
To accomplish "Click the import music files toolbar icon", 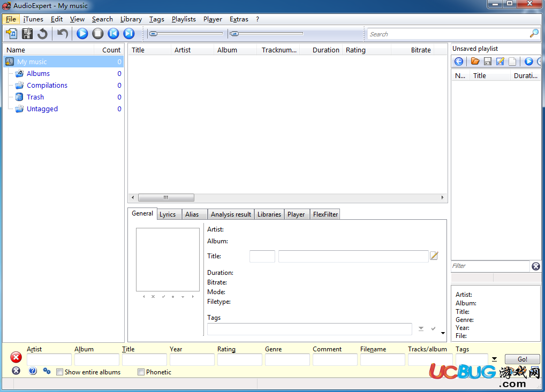I will pyautogui.click(x=11, y=34).
